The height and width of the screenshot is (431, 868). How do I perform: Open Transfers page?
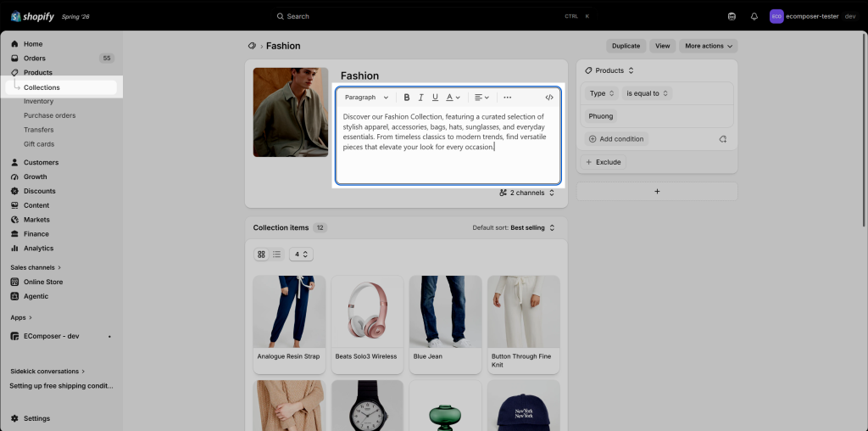(38, 130)
